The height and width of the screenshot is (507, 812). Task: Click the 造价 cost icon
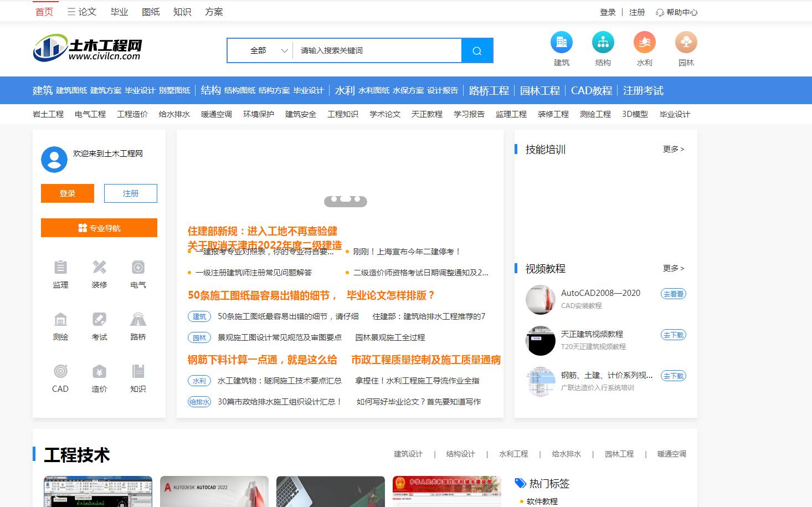[x=99, y=372]
